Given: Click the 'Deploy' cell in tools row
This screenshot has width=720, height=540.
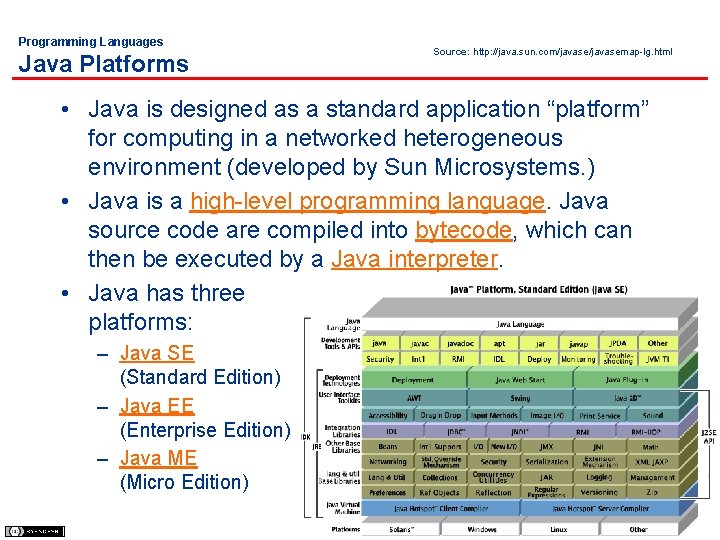Looking at the screenshot, I should point(539,359).
